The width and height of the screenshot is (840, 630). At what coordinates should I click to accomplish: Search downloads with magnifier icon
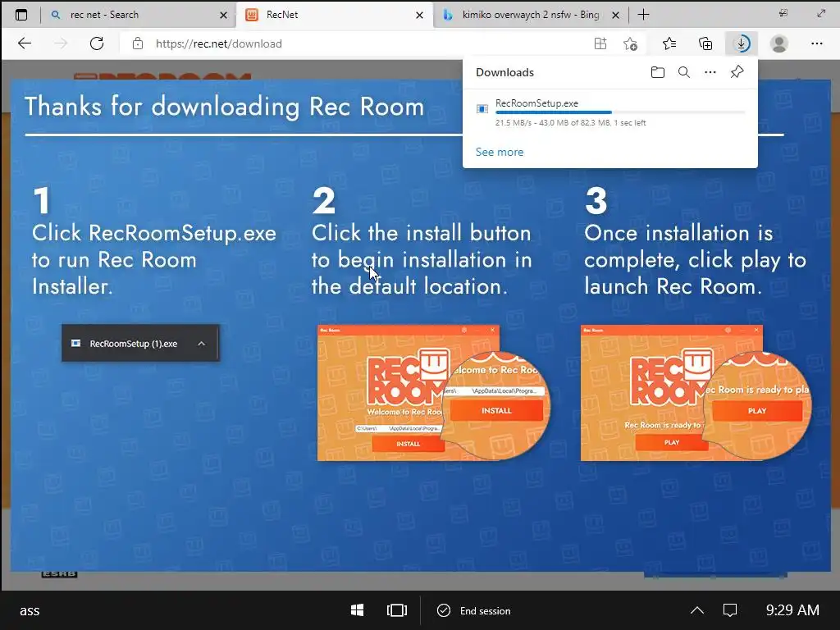(684, 72)
